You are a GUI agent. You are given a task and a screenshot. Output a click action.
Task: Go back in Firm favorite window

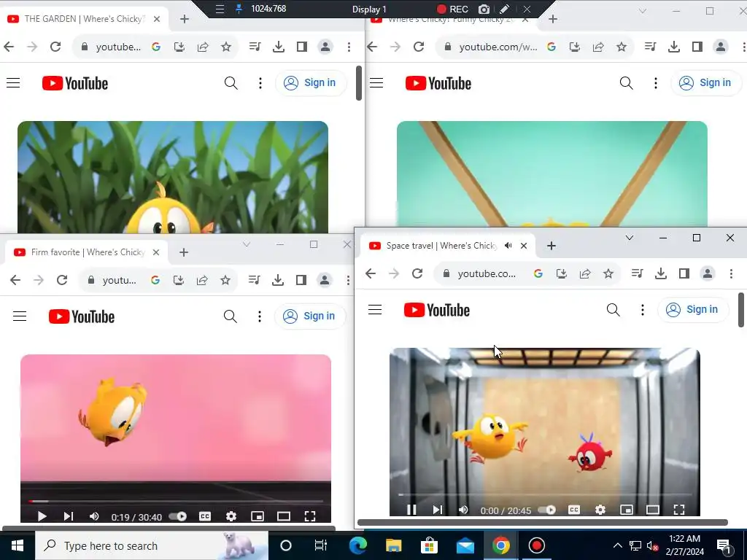(x=15, y=280)
